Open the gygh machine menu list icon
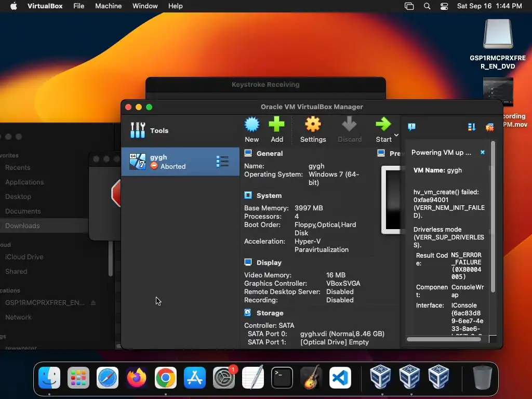 pos(222,162)
